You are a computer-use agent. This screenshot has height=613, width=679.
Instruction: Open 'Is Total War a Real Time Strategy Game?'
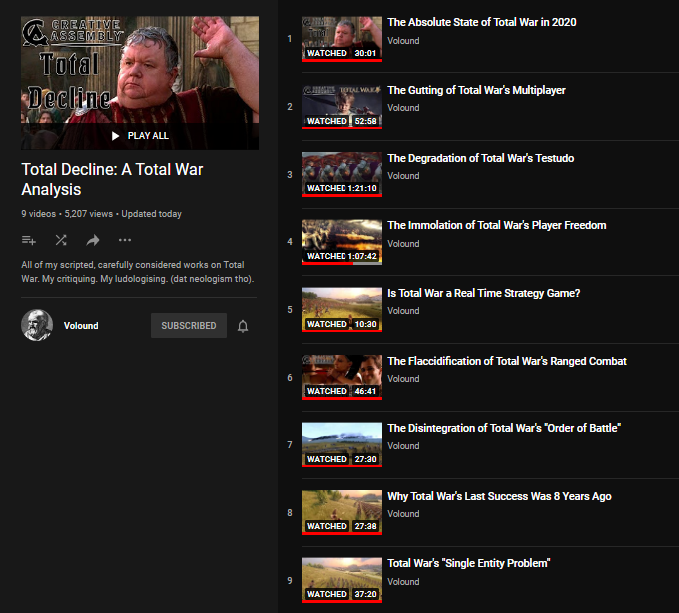pos(484,293)
